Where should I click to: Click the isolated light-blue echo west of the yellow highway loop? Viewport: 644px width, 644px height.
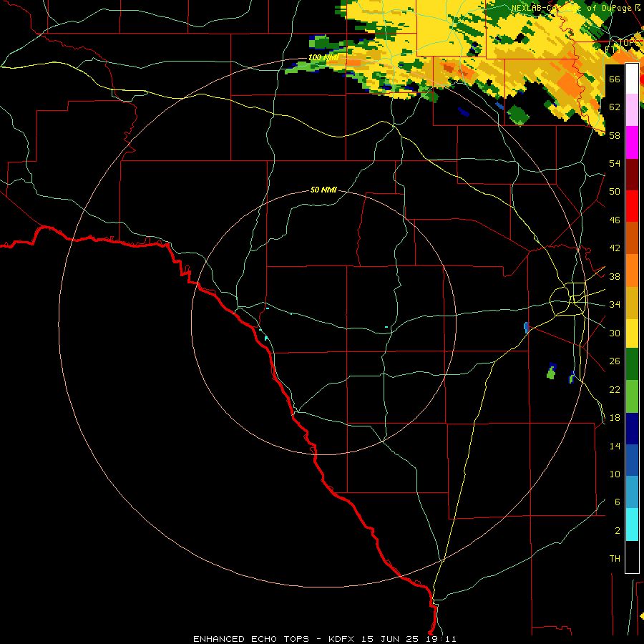pyautogui.click(x=526, y=327)
